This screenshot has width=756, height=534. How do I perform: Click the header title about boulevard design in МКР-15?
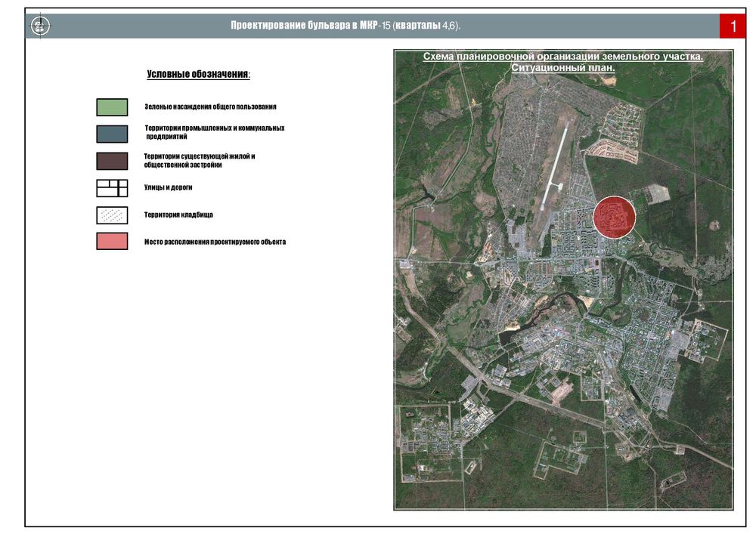[345, 26]
